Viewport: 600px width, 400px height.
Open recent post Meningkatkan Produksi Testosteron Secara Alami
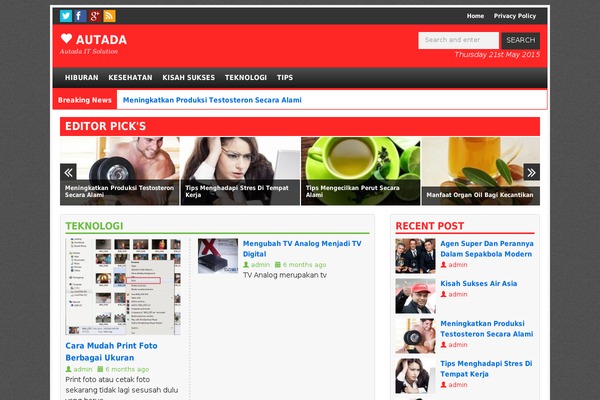pos(487,329)
